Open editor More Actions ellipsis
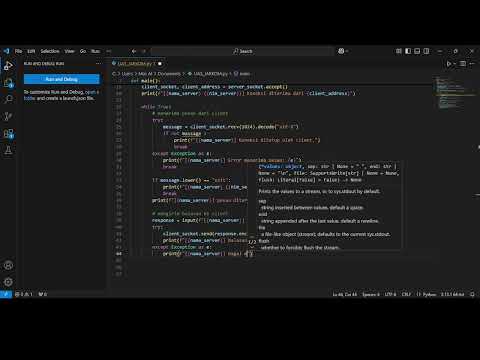Image resolution: width=480 pixels, height=360 pixels. (x=472, y=63)
